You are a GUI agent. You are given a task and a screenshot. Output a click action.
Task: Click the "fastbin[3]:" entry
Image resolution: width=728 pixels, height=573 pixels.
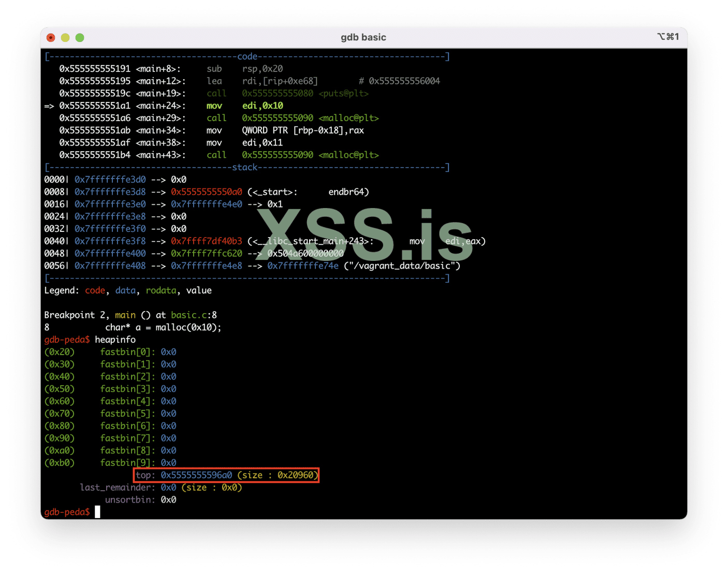coord(128,389)
